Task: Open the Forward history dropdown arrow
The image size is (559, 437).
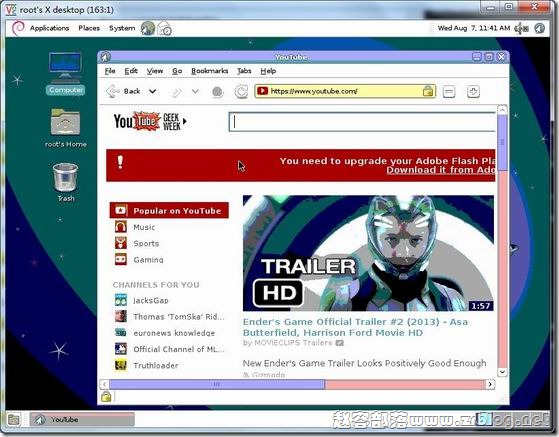Action: (x=195, y=91)
